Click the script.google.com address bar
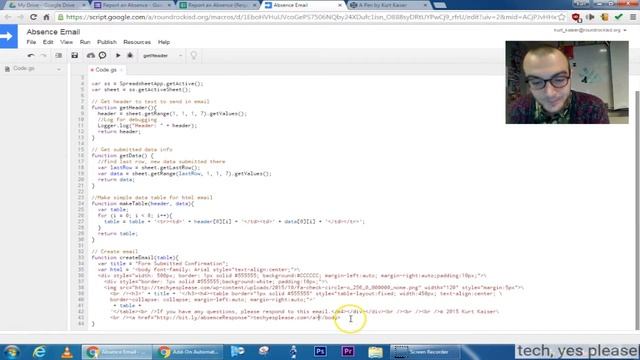The width and height of the screenshot is (640, 360). (x=310, y=17)
